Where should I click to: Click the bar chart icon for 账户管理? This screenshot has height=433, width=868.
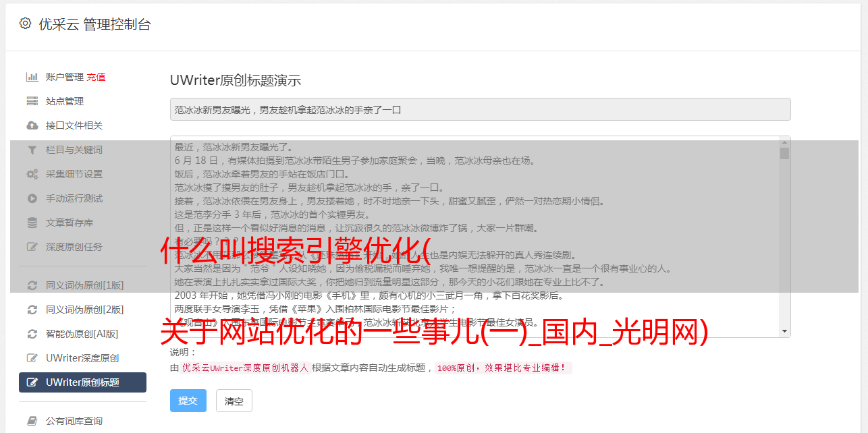32,77
